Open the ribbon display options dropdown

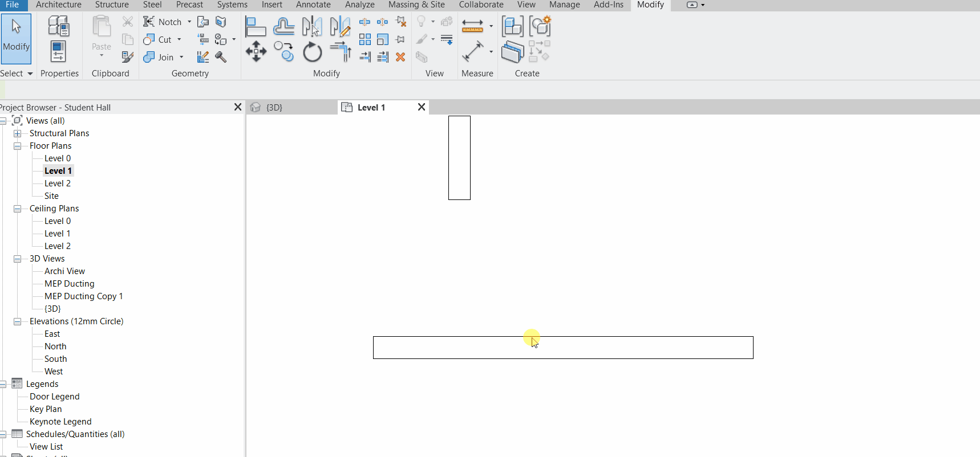pyautogui.click(x=703, y=5)
